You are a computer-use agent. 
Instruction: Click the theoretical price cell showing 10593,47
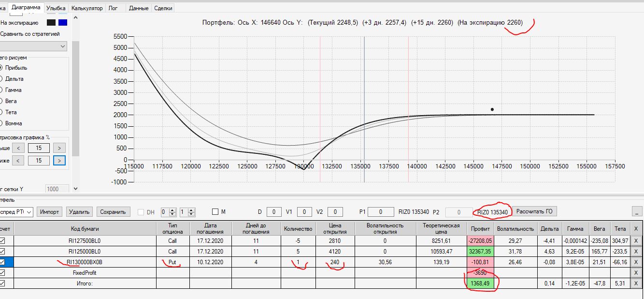441,252
